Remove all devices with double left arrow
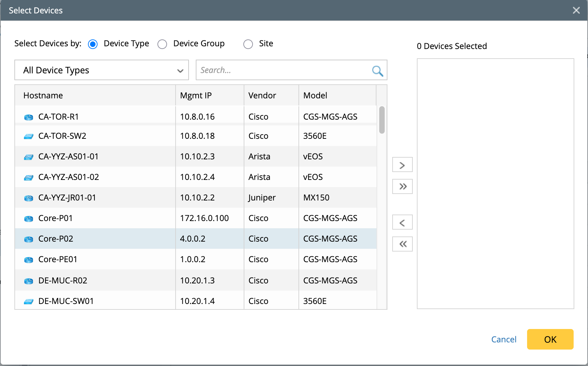The image size is (588, 366). [402, 244]
